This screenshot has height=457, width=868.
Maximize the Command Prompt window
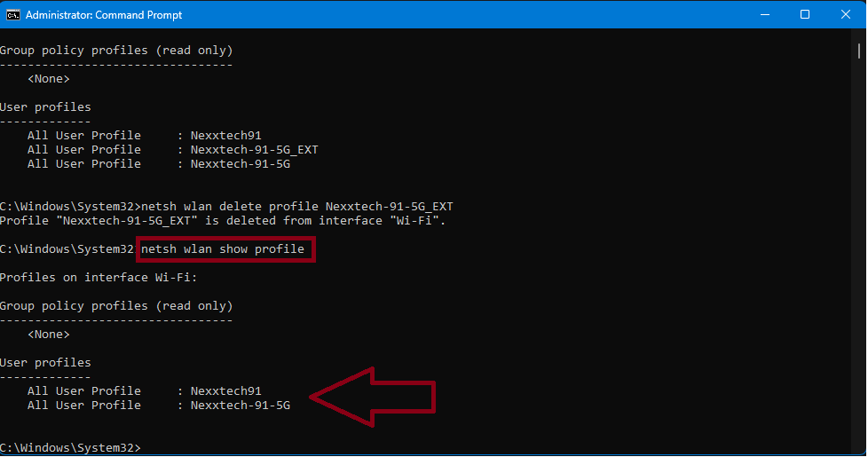click(x=805, y=14)
